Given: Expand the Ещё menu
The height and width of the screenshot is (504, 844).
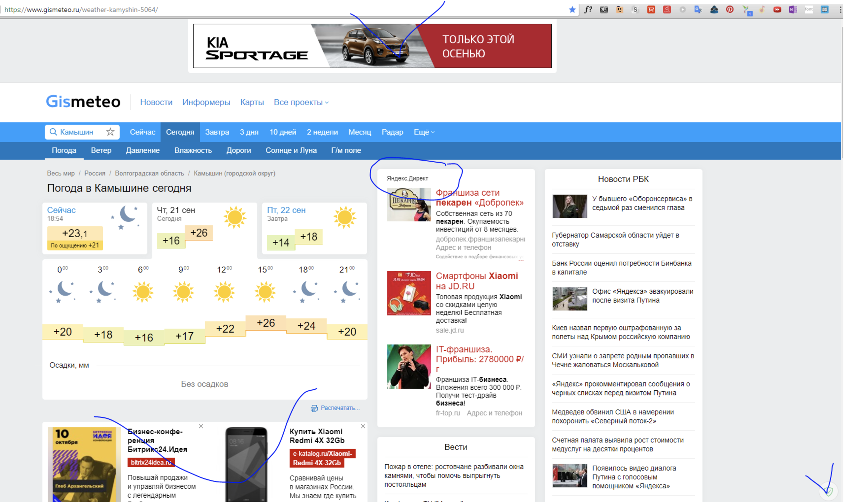Looking at the screenshot, I should click(424, 132).
